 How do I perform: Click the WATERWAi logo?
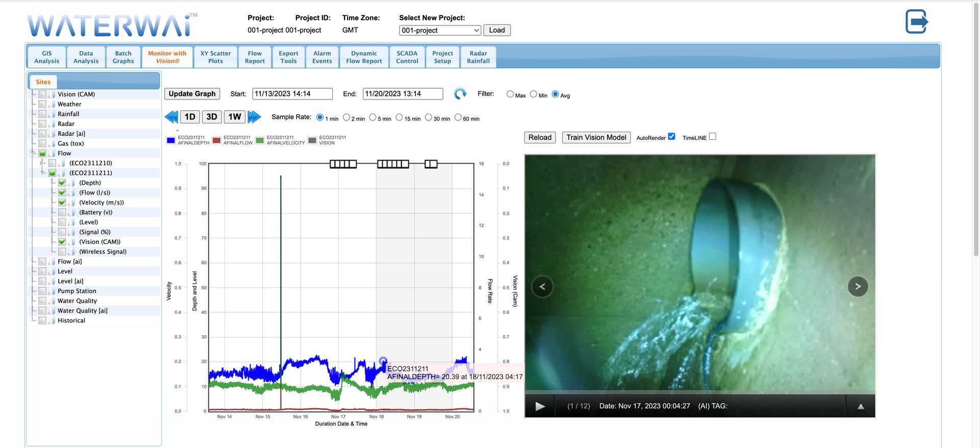click(112, 25)
